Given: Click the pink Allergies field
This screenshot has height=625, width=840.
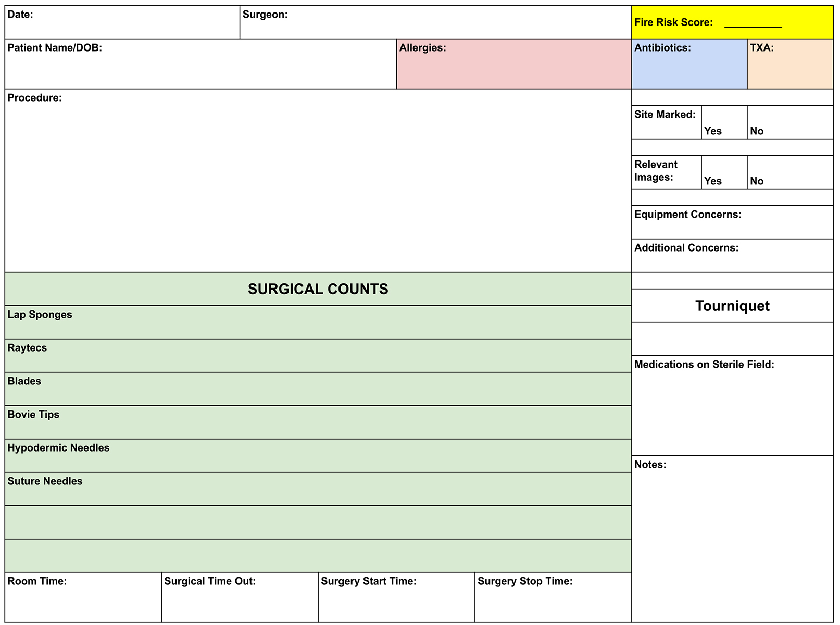Looking at the screenshot, I should click(x=514, y=64).
